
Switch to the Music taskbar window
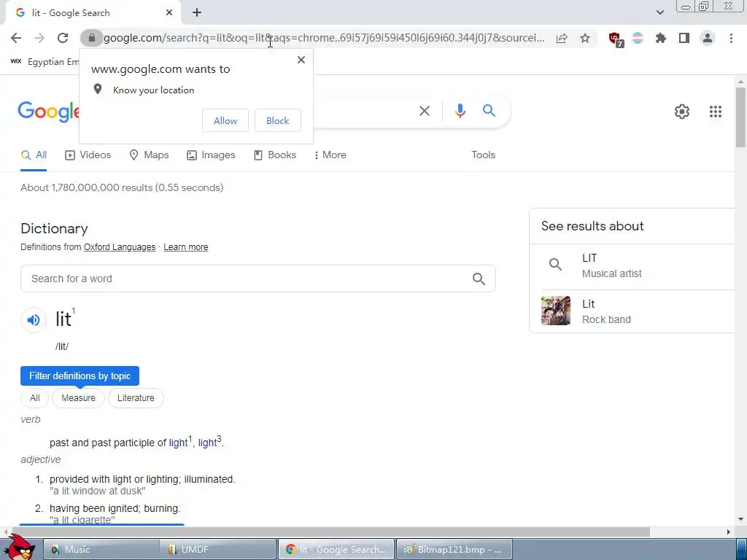[x=101, y=550]
